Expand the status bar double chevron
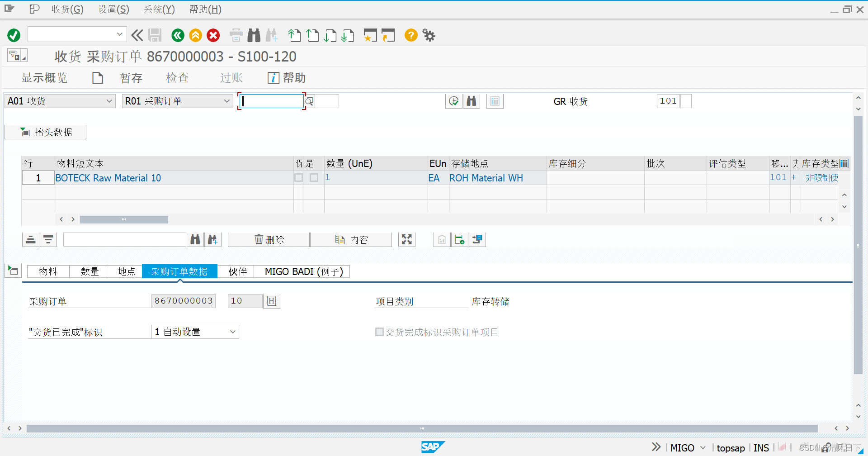868x456 pixels. click(x=656, y=447)
